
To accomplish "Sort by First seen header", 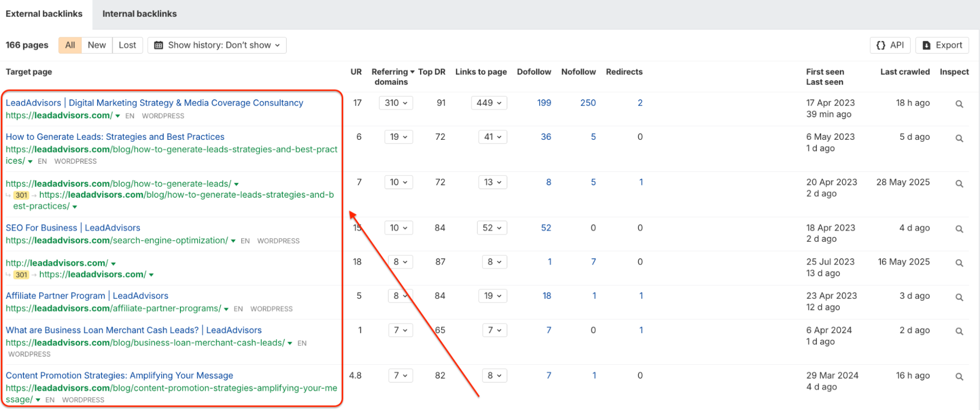I will coord(825,72).
